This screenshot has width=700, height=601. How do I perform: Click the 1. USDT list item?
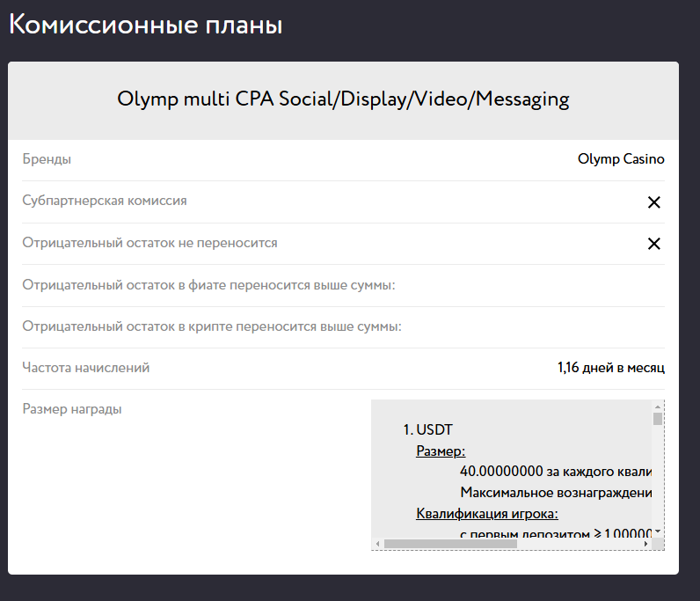pyautogui.click(x=427, y=430)
